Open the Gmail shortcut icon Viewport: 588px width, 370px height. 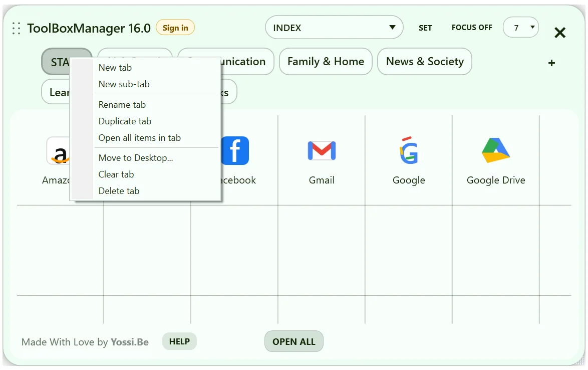coord(322,150)
